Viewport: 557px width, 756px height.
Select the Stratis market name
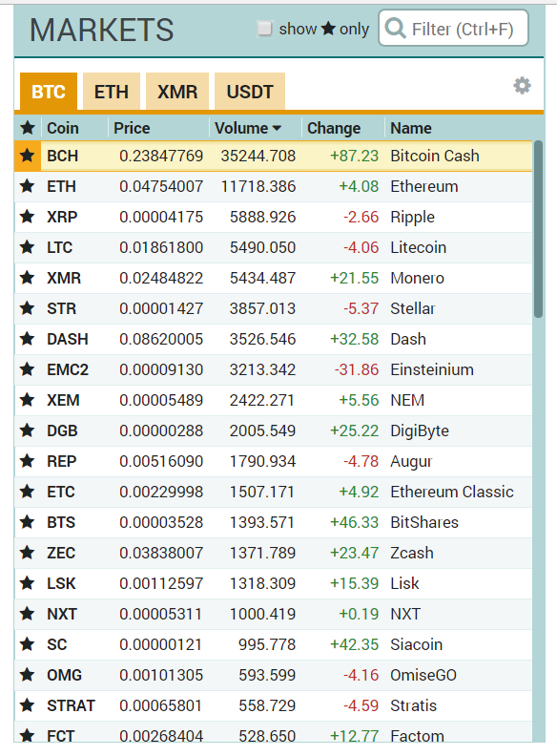click(413, 705)
